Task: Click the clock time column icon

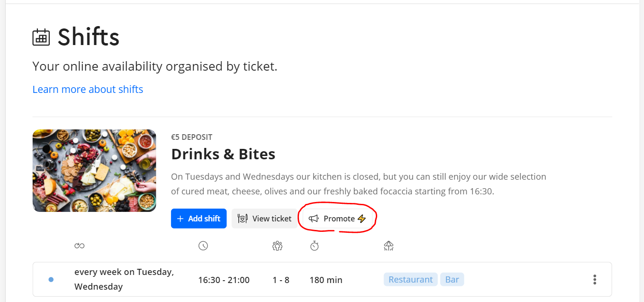Action: click(203, 246)
